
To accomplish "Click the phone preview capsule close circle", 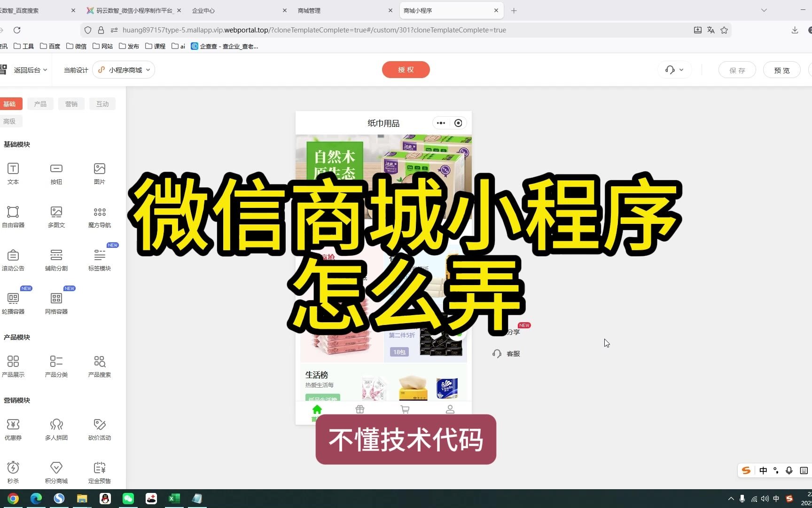I will (x=458, y=123).
